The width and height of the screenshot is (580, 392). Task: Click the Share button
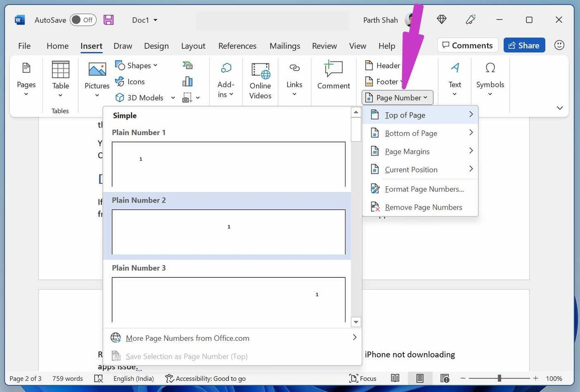(x=524, y=45)
